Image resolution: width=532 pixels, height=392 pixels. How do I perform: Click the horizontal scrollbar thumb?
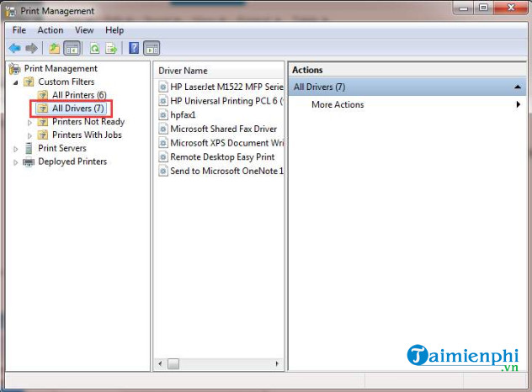click(173, 364)
